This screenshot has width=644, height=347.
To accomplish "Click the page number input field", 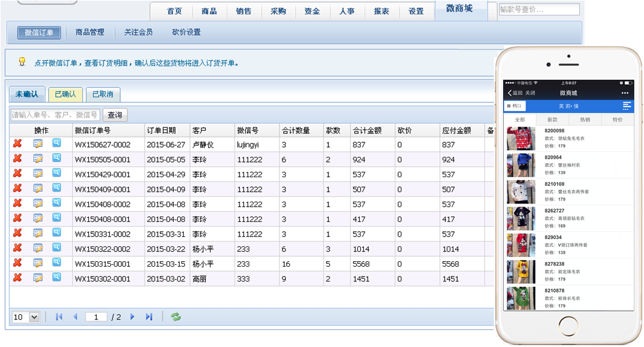I will (x=96, y=317).
